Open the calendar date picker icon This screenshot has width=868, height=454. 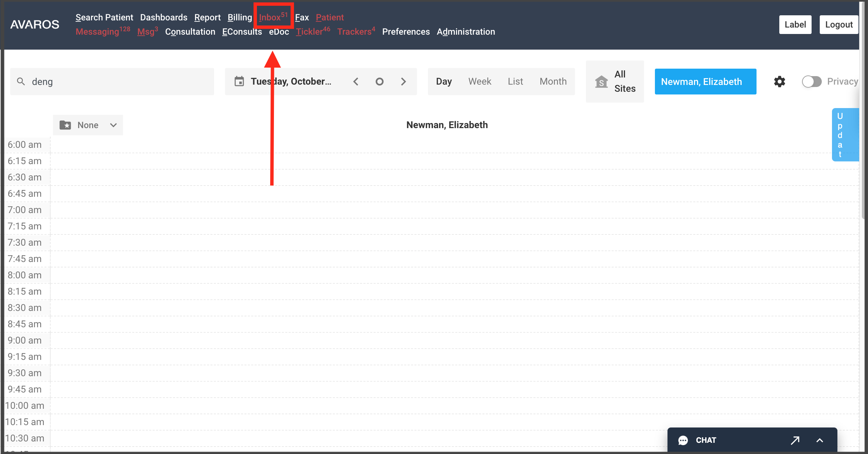tap(239, 82)
